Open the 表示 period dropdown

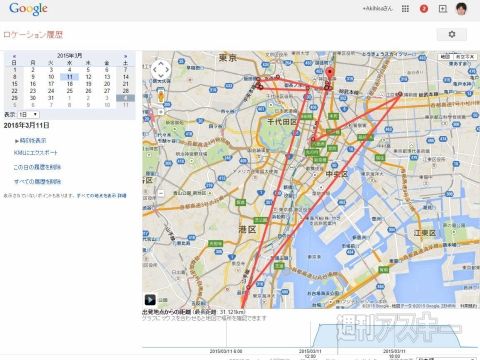[29, 115]
